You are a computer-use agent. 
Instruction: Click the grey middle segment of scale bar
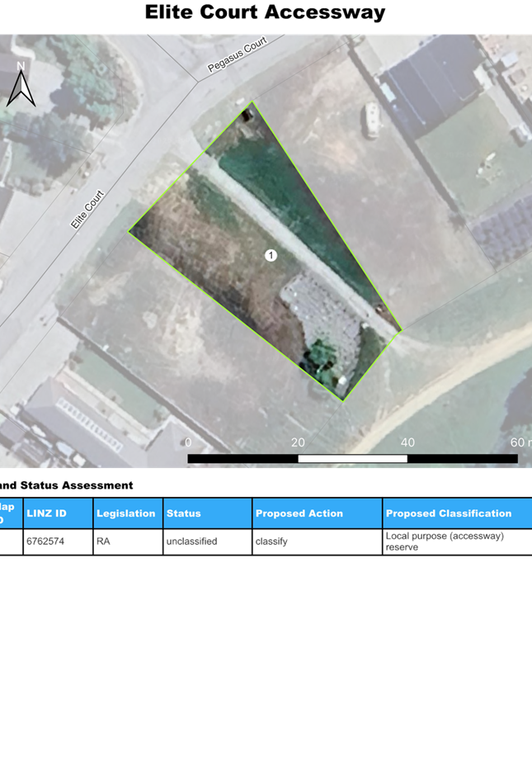pos(352,459)
